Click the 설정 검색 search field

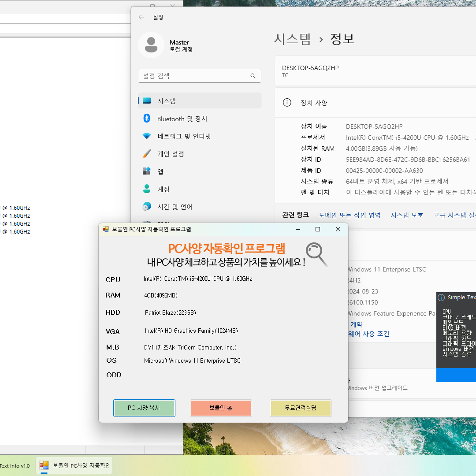pyautogui.click(x=200, y=76)
